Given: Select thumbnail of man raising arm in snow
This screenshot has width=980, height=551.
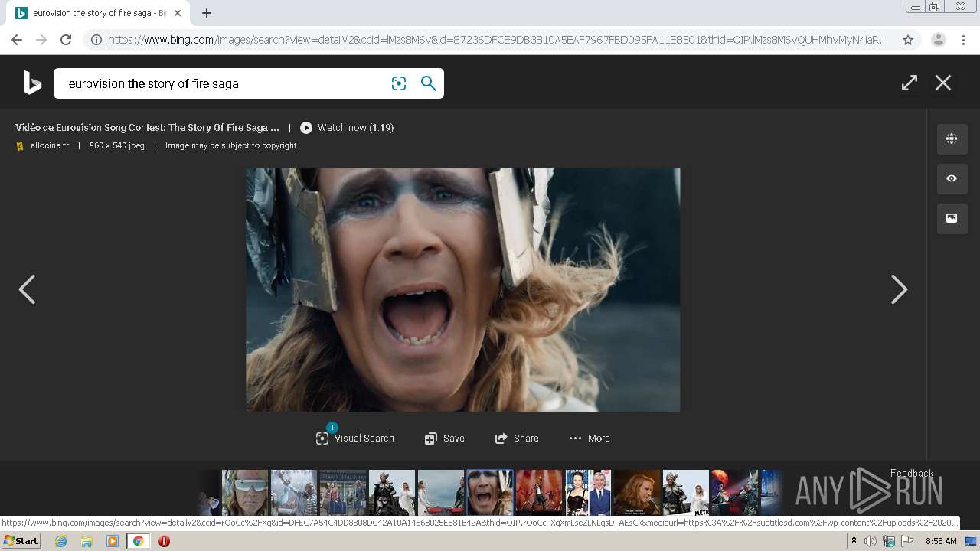Looking at the screenshot, I should coord(293,492).
